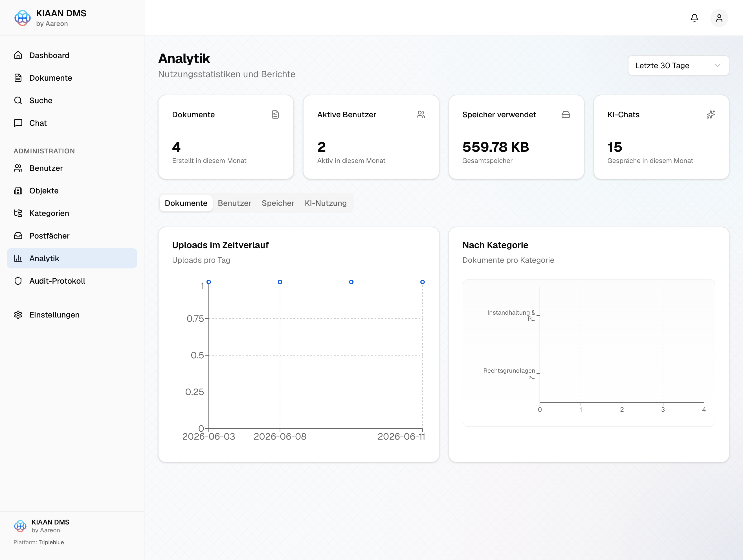Click the chevron on period selector
Viewport: 743px width, 560px height.
718,65
